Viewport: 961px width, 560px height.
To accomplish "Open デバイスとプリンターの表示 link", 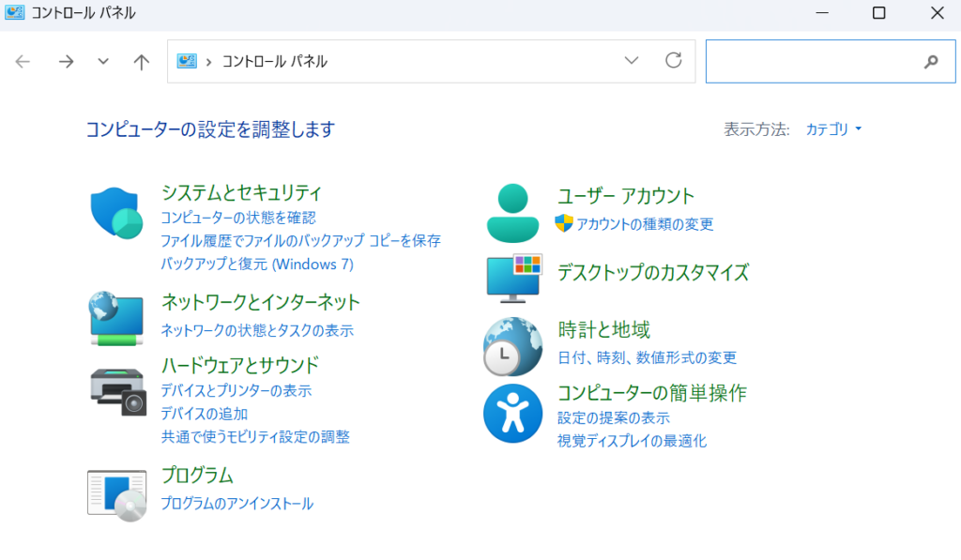I will 236,390.
